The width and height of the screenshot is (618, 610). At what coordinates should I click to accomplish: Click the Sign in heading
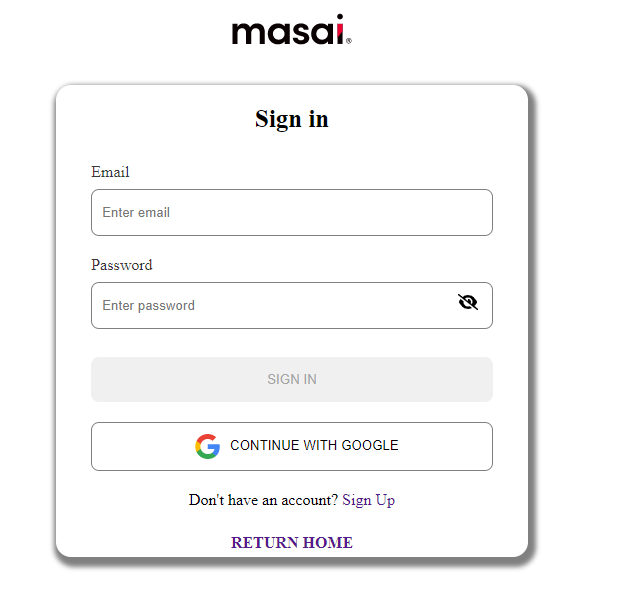coord(292,119)
